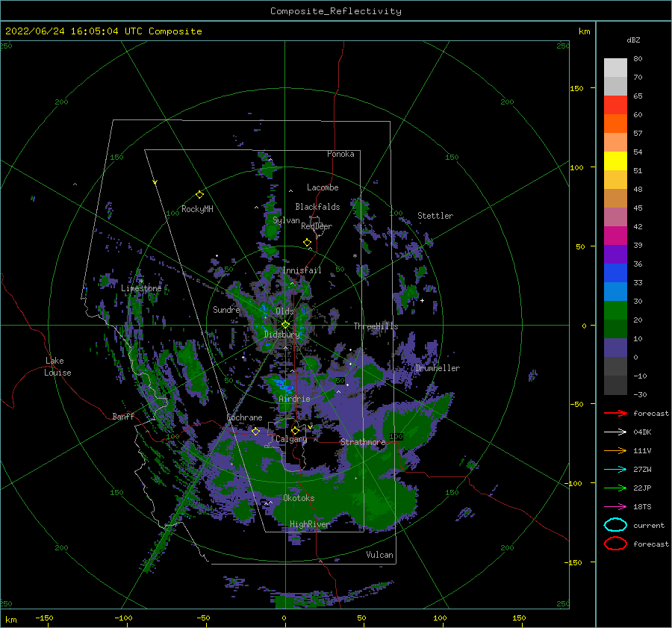The height and width of the screenshot is (628, 672).
Task: Click the 'Drumheller' map label
Action: [x=438, y=368]
